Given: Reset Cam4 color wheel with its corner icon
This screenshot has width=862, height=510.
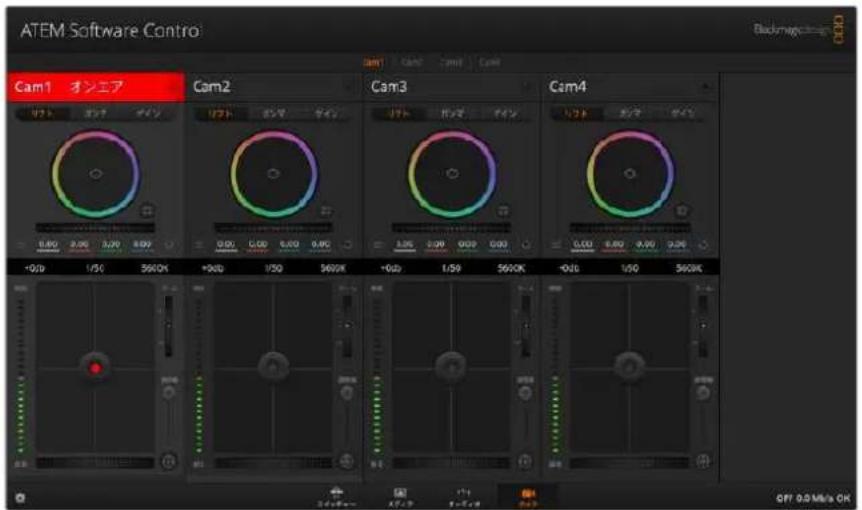Looking at the screenshot, I should [x=682, y=211].
